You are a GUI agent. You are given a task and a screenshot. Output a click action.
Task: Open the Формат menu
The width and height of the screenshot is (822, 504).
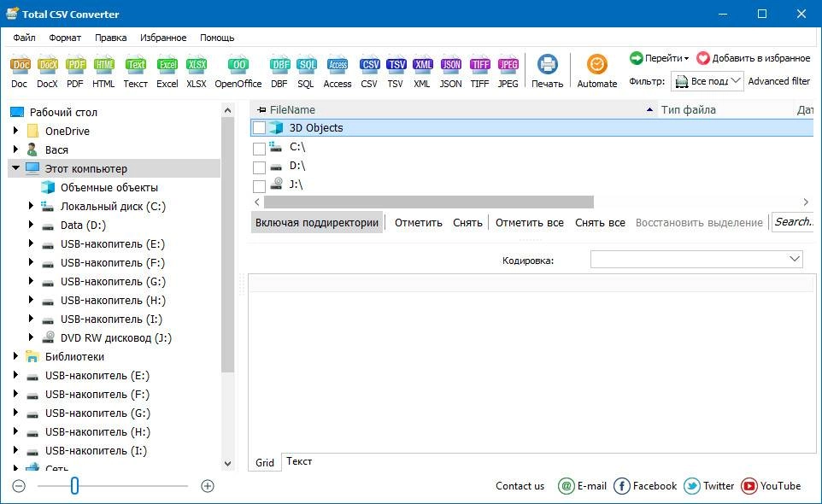click(65, 38)
